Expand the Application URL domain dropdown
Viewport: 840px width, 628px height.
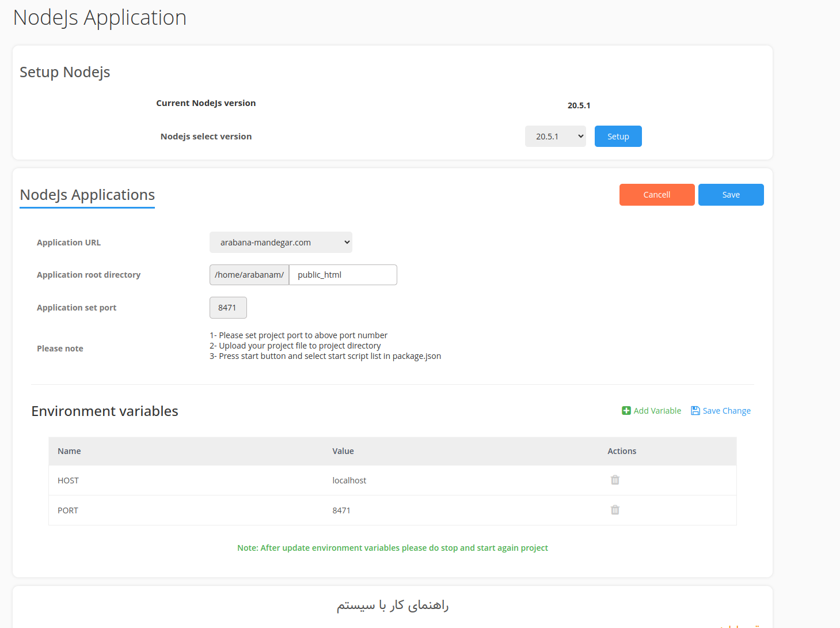point(281,243)
